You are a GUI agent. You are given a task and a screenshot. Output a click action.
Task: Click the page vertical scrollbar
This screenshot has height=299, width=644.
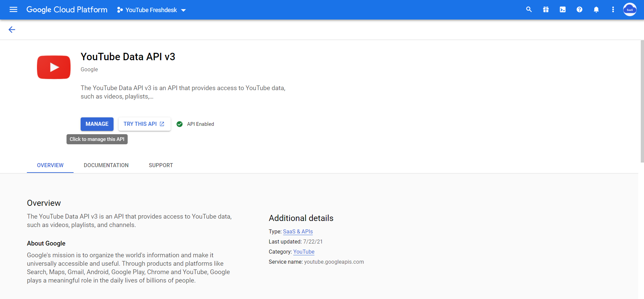(642, 101)
